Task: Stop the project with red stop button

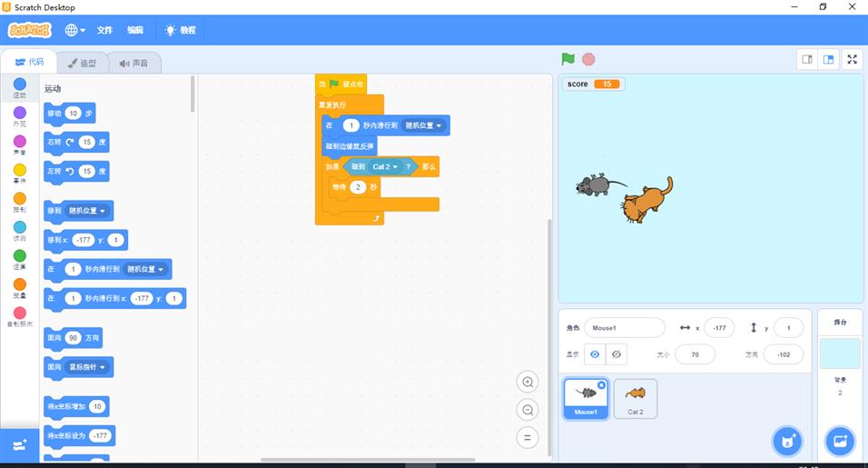Action: coord(588,59)
